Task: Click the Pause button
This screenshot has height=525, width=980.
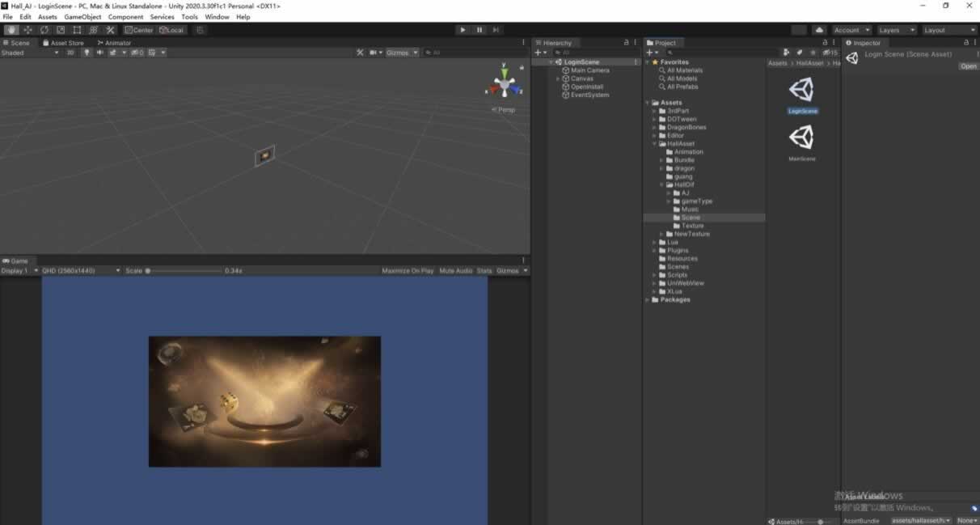Action: tap(479, 30)
